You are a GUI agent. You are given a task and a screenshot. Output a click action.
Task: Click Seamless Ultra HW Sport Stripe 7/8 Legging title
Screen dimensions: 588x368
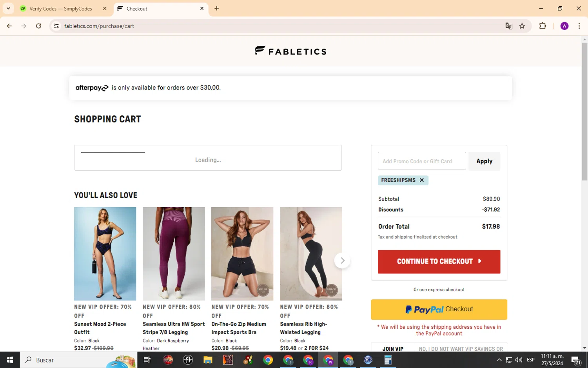point(174,328)
